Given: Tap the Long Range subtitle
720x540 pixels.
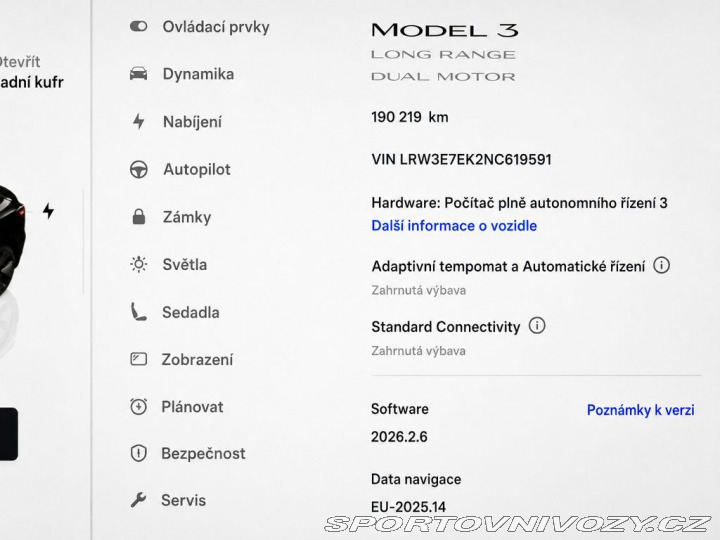Looking at the screenshot, I should [x=443, y=55].
